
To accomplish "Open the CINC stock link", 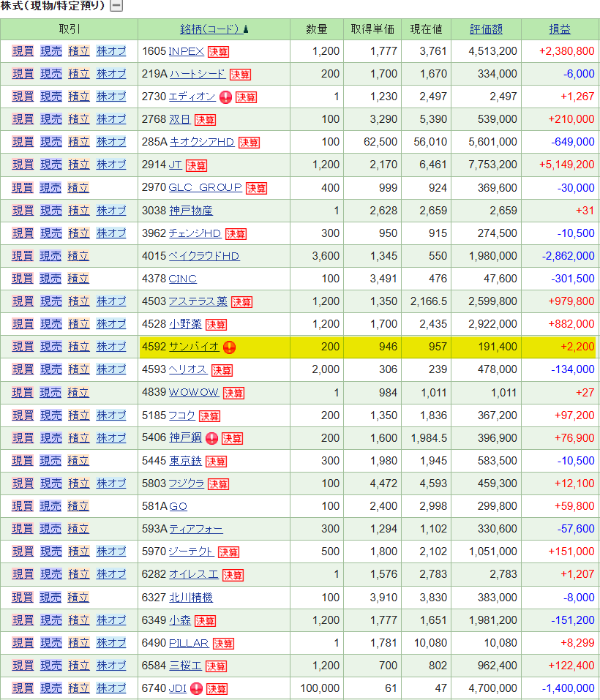I will tap(183, 279).
